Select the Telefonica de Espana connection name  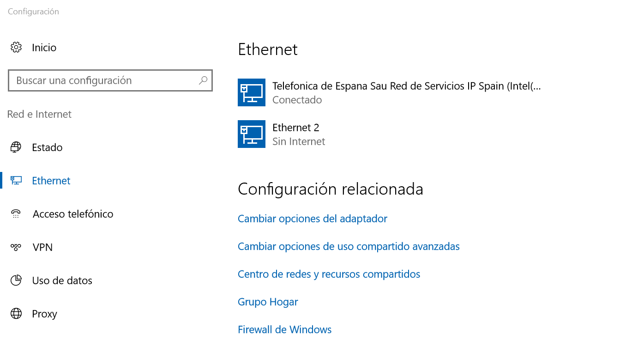pos(406,86)
